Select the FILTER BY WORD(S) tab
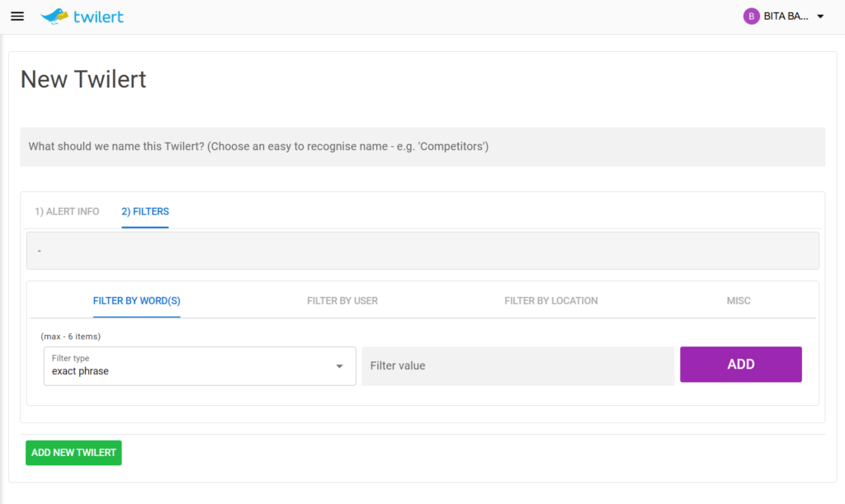Image resolution: width=845 pixels, height=504 pixels. click(136, 301)
